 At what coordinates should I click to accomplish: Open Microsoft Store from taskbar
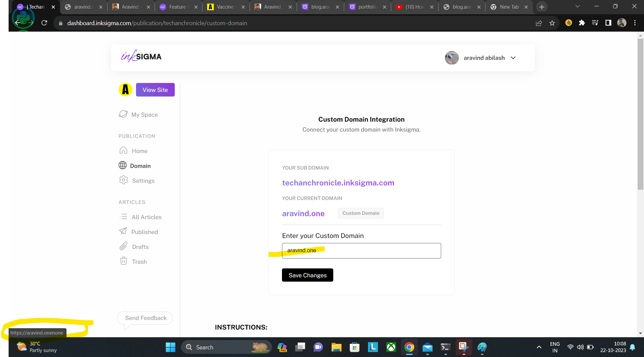(354, 347)
